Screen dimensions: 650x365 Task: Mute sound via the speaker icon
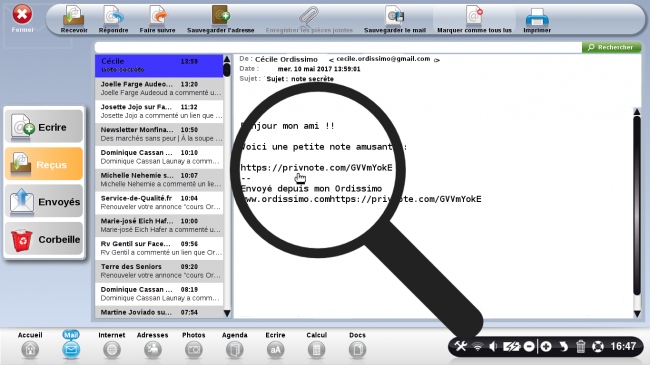(493, 346)
